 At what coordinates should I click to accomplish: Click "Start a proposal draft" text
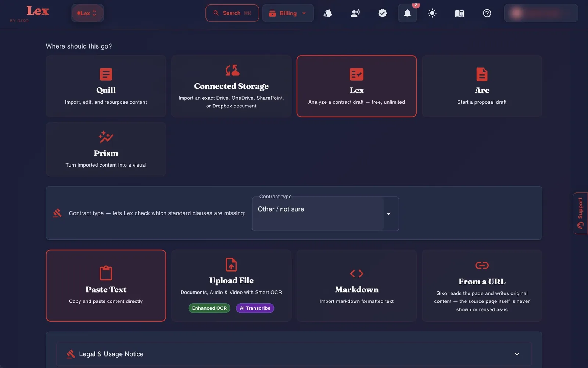click(482, 102)
